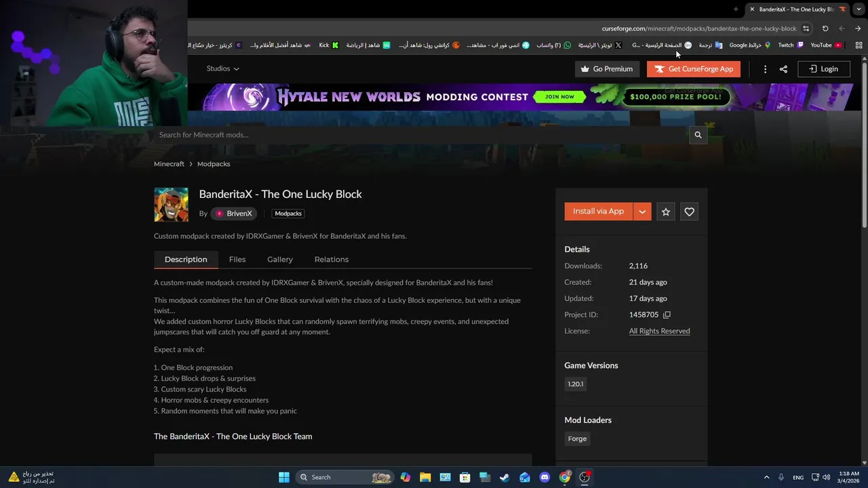Open the volume control in system tray
The image size is (868, 488).
point(826,477)
